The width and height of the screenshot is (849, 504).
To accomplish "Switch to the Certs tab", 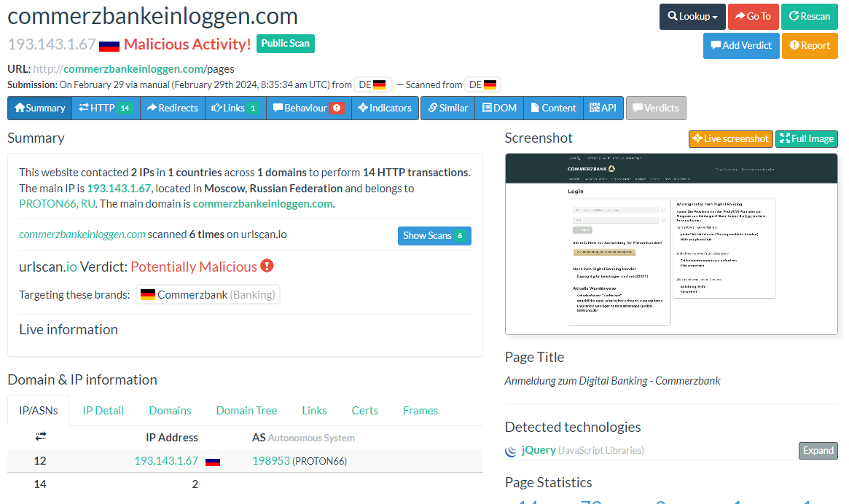I will click(x=364, y=410).
